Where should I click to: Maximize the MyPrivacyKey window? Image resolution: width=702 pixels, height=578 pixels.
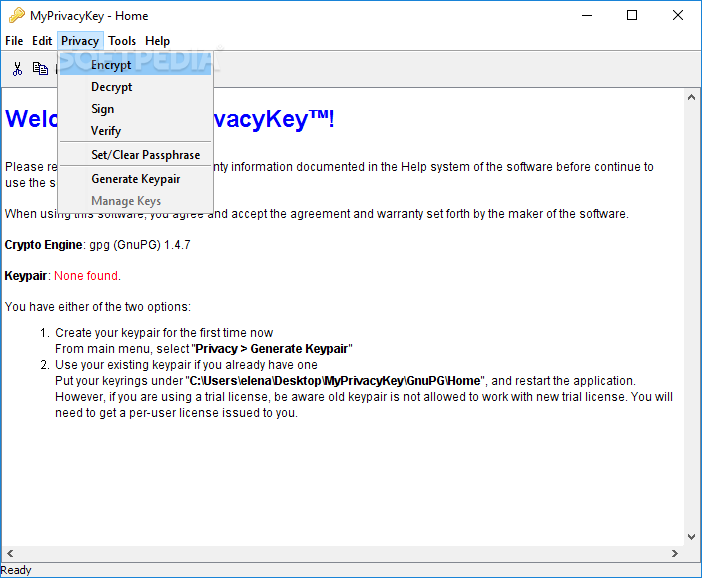pyautogui.click(x=632, y=15)
